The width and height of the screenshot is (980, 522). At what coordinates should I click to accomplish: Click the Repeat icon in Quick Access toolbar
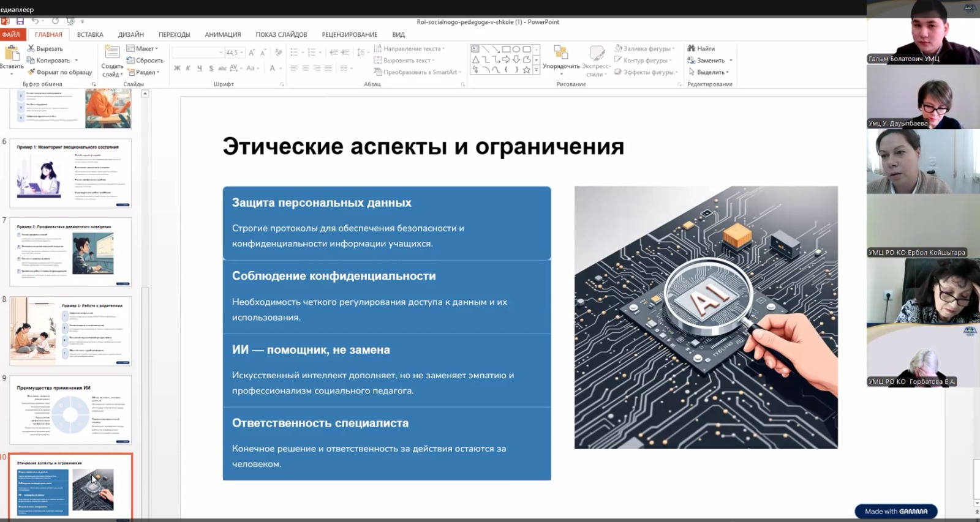(55, 21)
